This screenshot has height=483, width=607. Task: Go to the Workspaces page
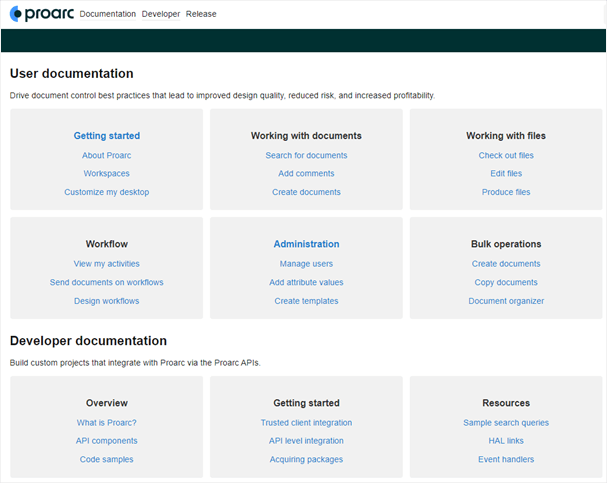[106, 173]
